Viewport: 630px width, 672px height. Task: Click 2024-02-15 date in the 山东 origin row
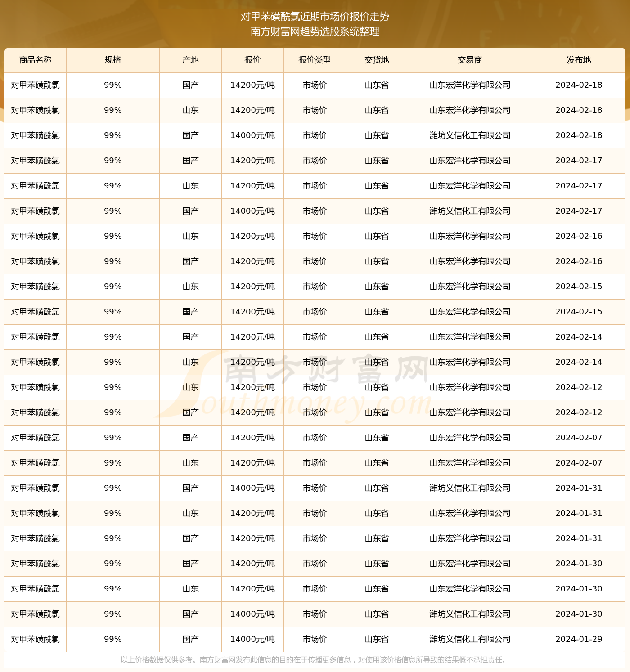click(x=579, y=287)
